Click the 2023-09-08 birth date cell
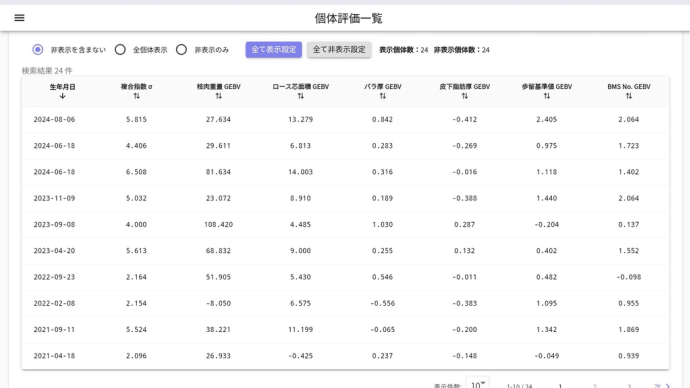 (55, 224)
